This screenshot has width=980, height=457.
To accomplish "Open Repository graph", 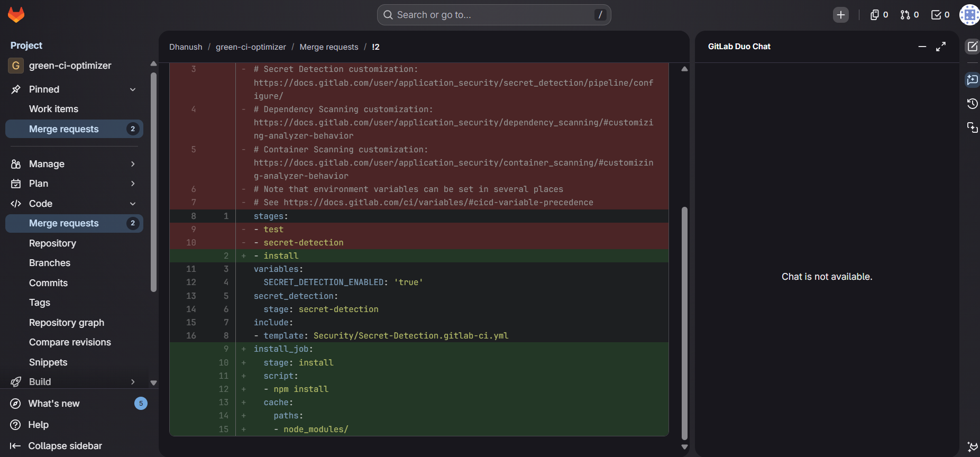I will pos(74,323).
